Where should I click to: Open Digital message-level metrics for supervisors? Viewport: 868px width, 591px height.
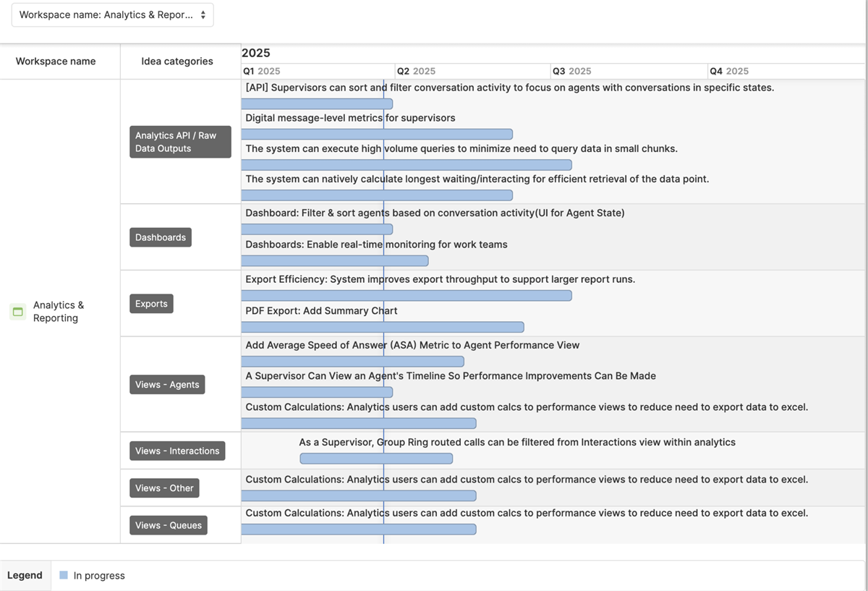point(350,118)
